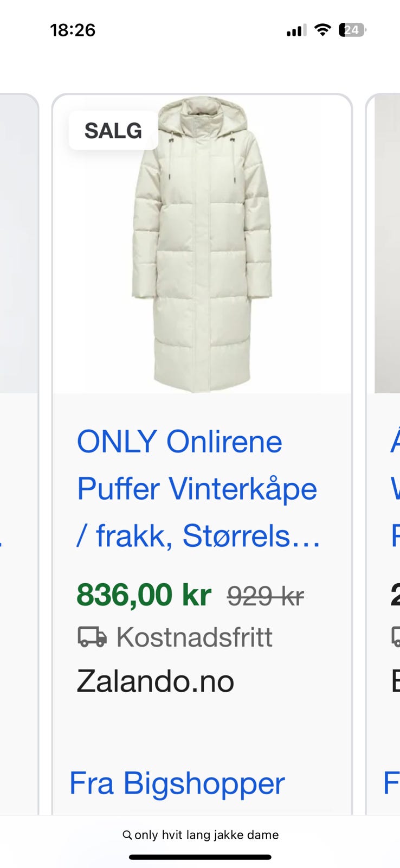The image size is (400, 868).
Task: Tap the address bar search text field
Action: [201, 835]
